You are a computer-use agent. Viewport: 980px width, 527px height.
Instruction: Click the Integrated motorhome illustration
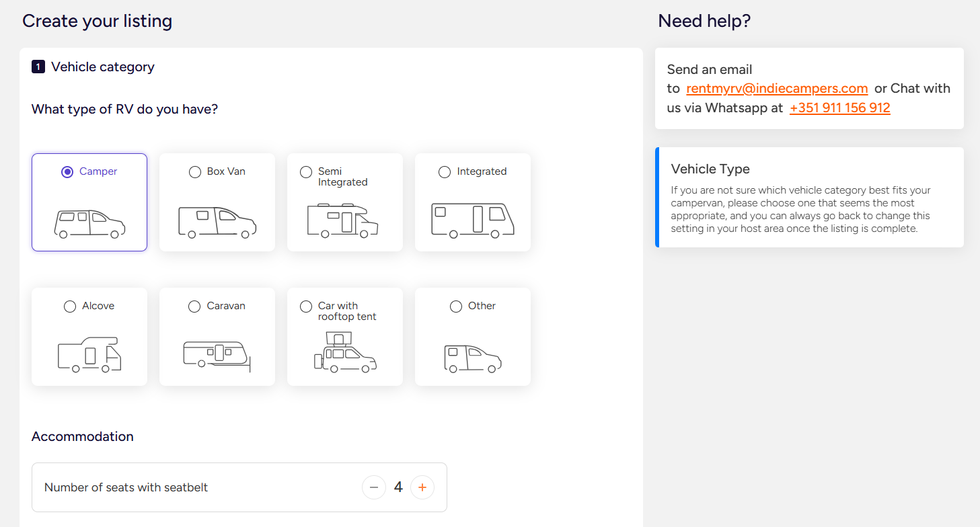(473, 220)
